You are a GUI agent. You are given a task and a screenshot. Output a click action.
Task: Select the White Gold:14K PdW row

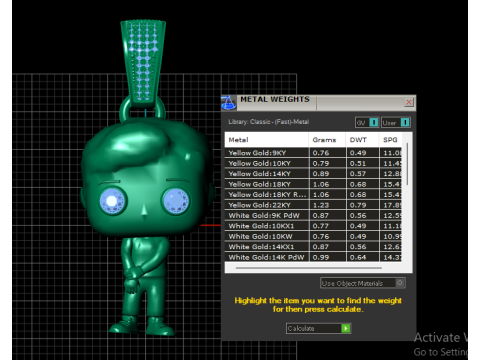tap(313, 257)
